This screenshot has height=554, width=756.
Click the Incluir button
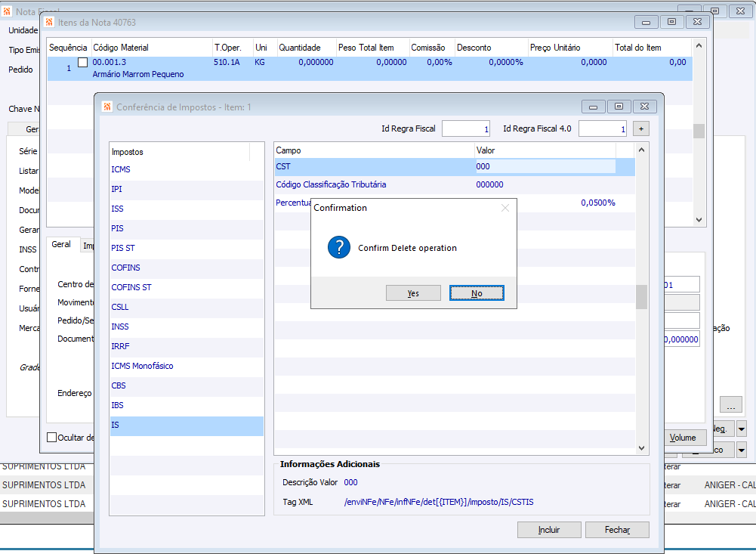point(549,530)
